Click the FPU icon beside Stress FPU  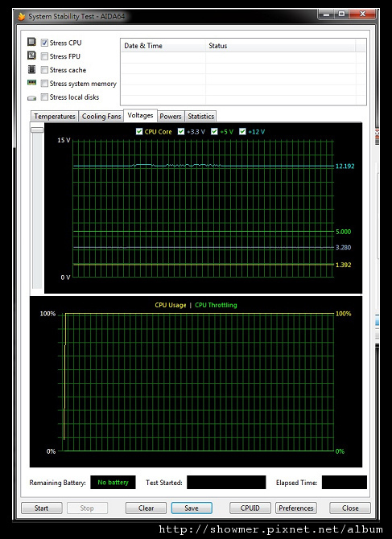[31, 56]
